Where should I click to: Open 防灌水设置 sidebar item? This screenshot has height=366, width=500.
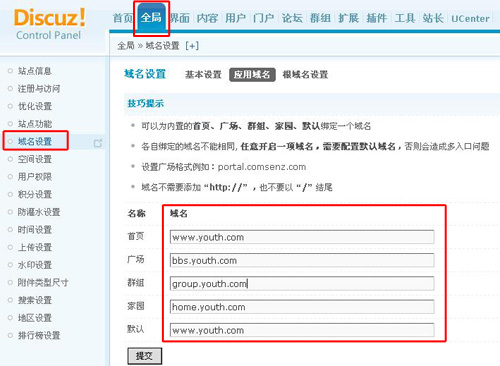pyautogui.click(x=39, y=212)
